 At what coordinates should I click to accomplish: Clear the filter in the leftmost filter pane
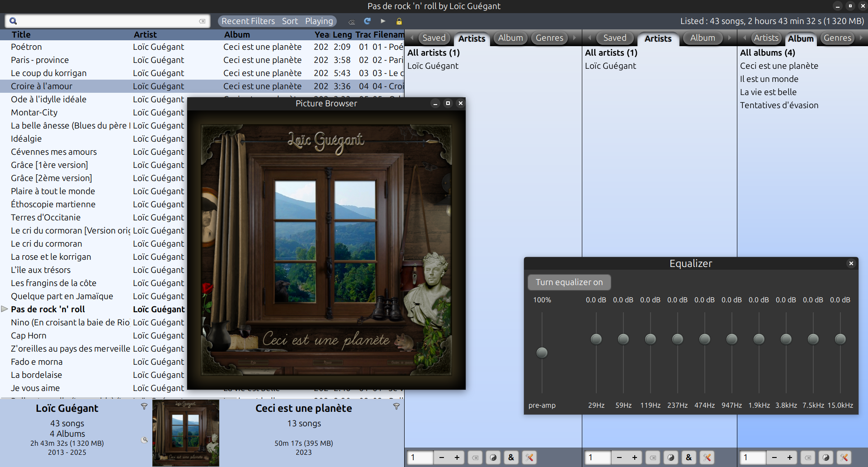tap(475, 457)
